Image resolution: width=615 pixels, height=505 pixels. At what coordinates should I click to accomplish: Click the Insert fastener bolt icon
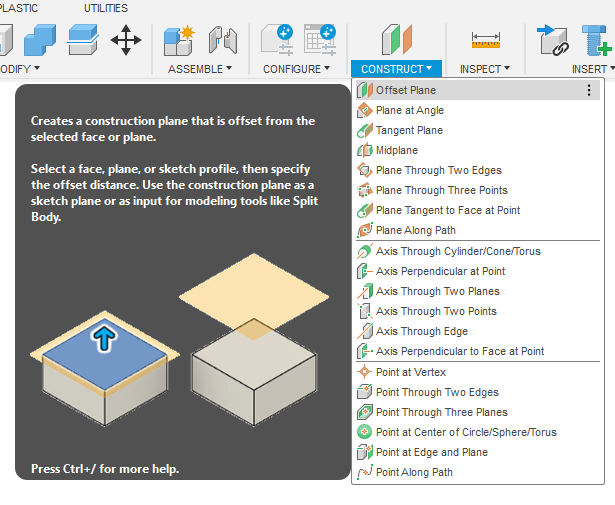[x=598, y=40]
